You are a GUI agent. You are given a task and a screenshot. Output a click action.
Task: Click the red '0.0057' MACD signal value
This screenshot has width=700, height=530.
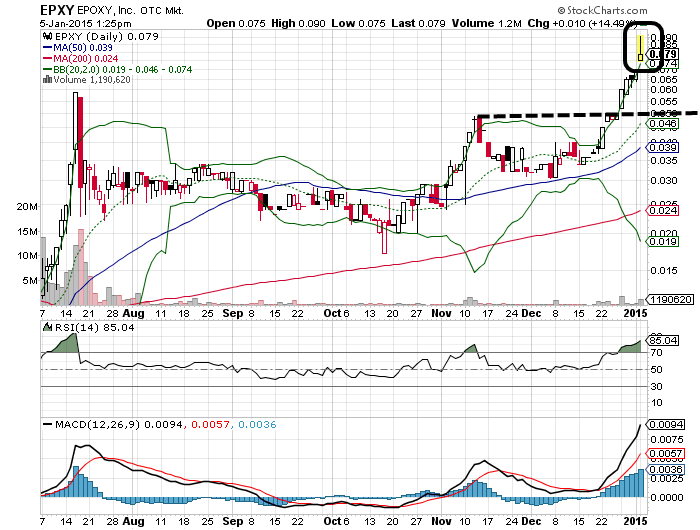(x=210, y=424)
